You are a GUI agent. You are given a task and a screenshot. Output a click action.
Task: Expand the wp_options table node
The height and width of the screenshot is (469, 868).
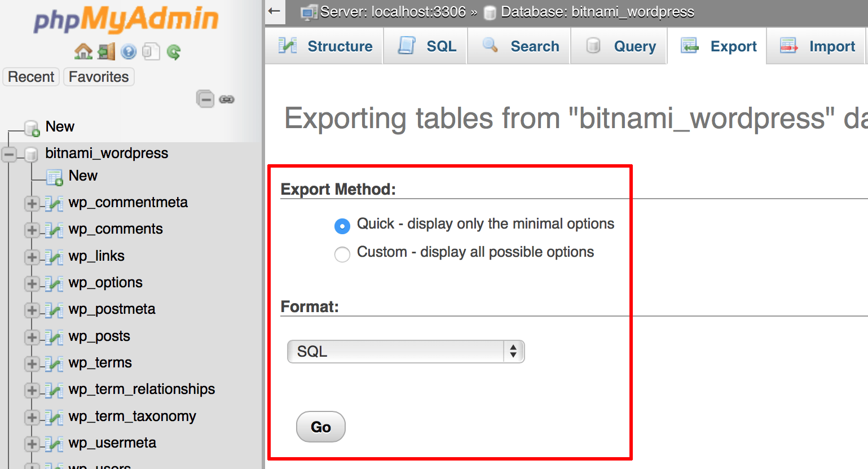pos(32,283)
